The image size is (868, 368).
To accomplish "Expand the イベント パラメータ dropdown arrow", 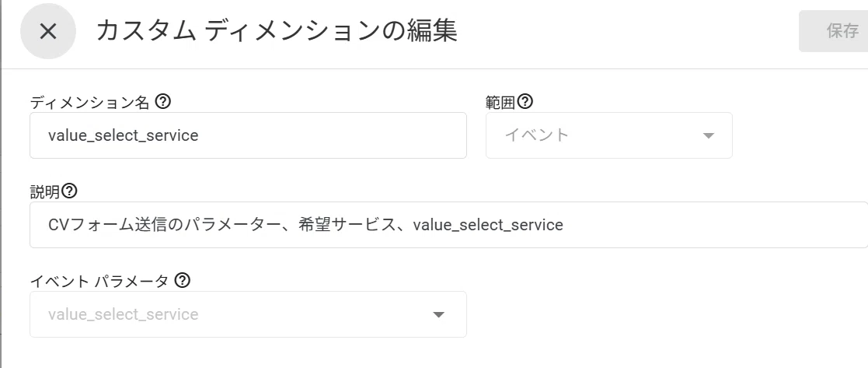I will point(438,315).
